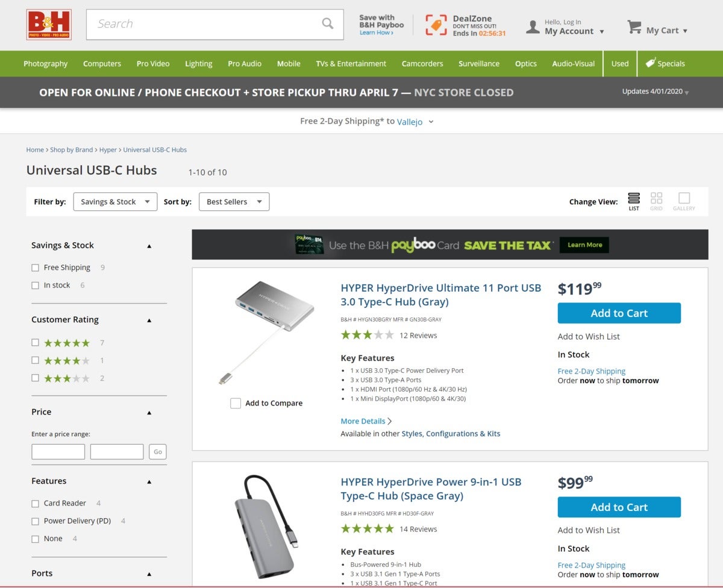The height and width of the screenshot is (588, 723).
Task: Check the 4-star rating checkbox
Action: point(35,360)
